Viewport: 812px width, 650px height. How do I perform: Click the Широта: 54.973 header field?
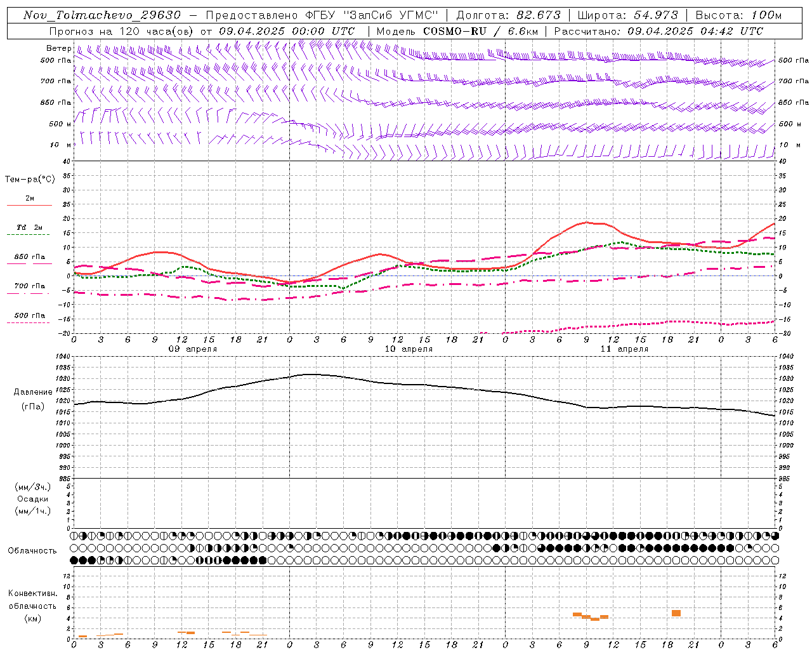pyautogui.click(x=628, y=15)
